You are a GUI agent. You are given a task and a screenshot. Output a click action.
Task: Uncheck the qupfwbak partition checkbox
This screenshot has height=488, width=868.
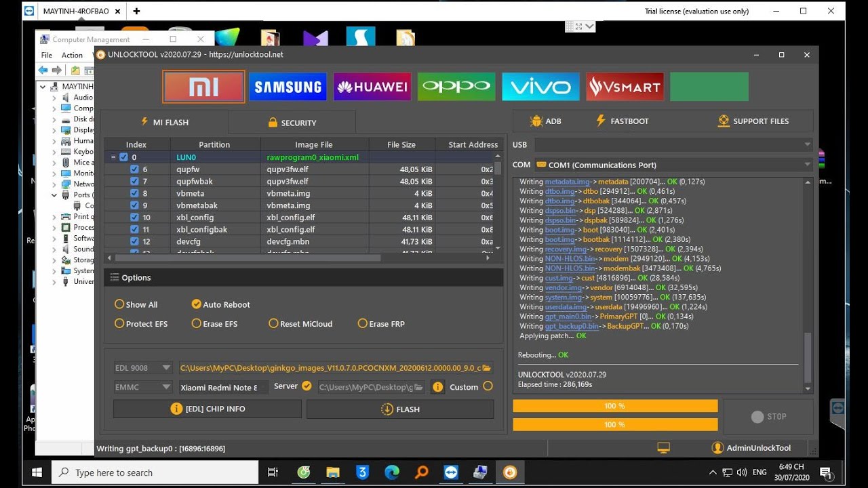click(x=134, y=182)
